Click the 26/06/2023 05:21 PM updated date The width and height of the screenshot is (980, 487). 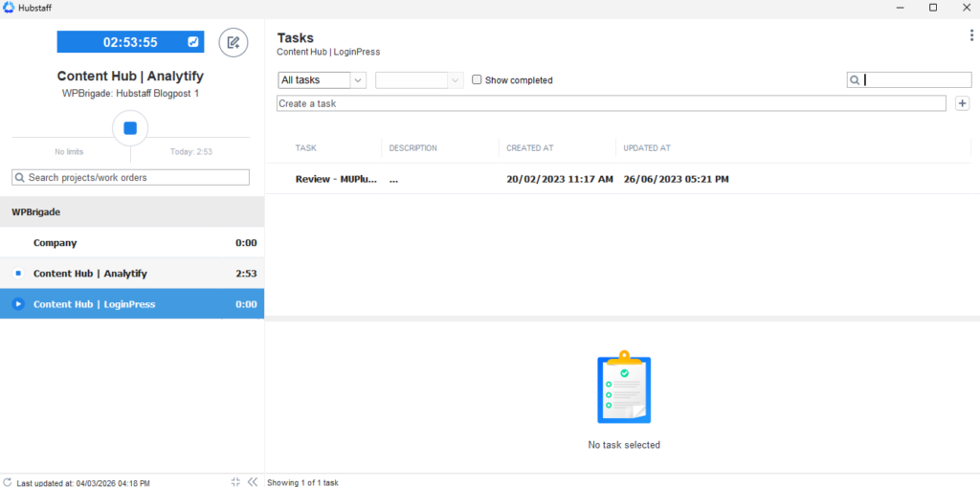click(677, 179)
